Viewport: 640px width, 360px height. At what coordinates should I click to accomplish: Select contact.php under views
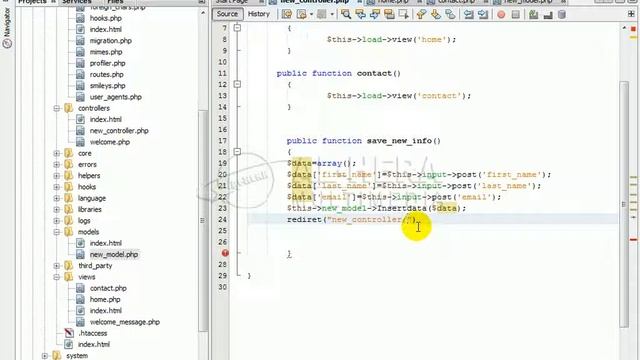click(108, 288)
